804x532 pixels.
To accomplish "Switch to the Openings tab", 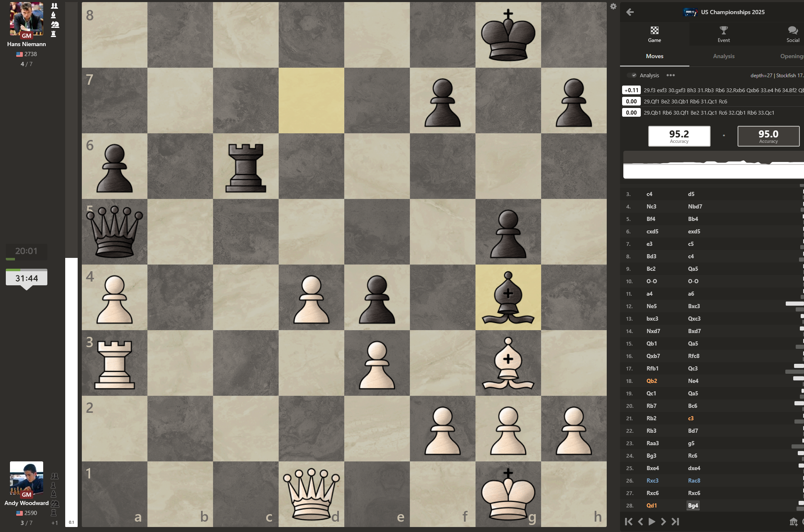I will coord(791,56).
